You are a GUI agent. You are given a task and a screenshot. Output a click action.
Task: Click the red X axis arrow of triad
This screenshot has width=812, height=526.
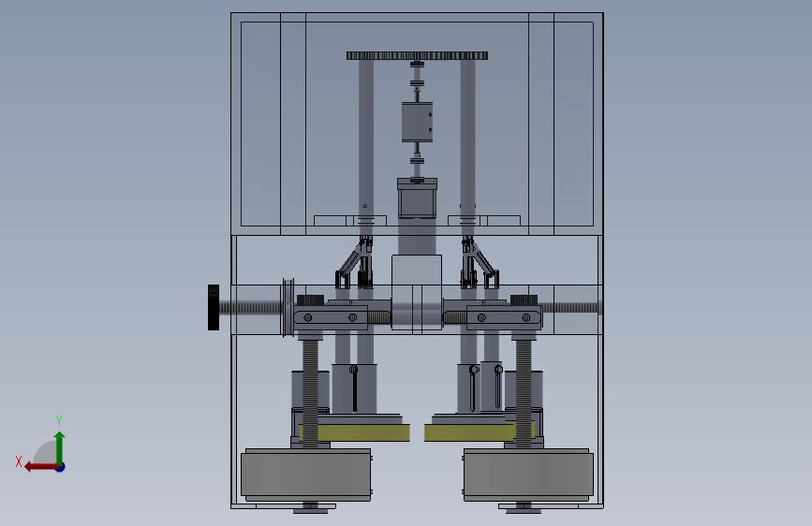pyautogui.click(x=40, y=467)
